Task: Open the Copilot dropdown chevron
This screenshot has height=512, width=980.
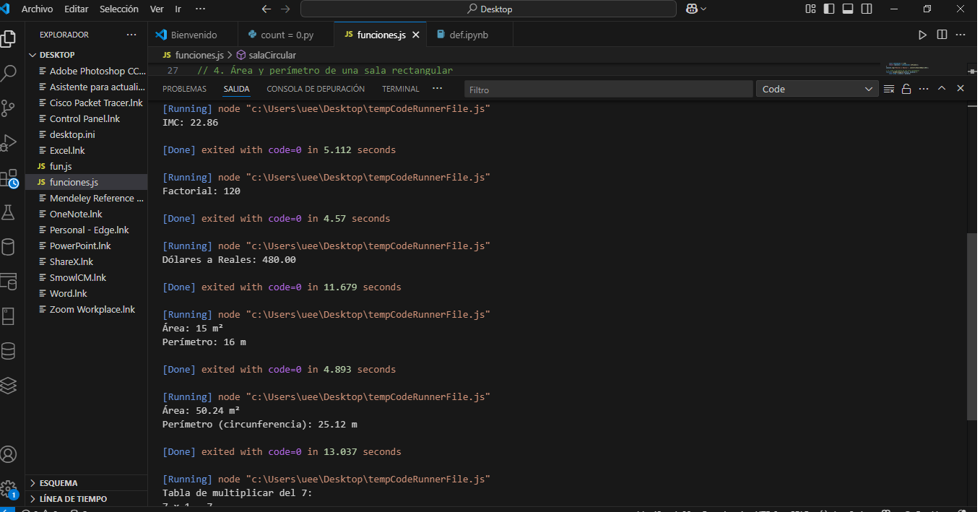Action: click(x=703, y=9)
